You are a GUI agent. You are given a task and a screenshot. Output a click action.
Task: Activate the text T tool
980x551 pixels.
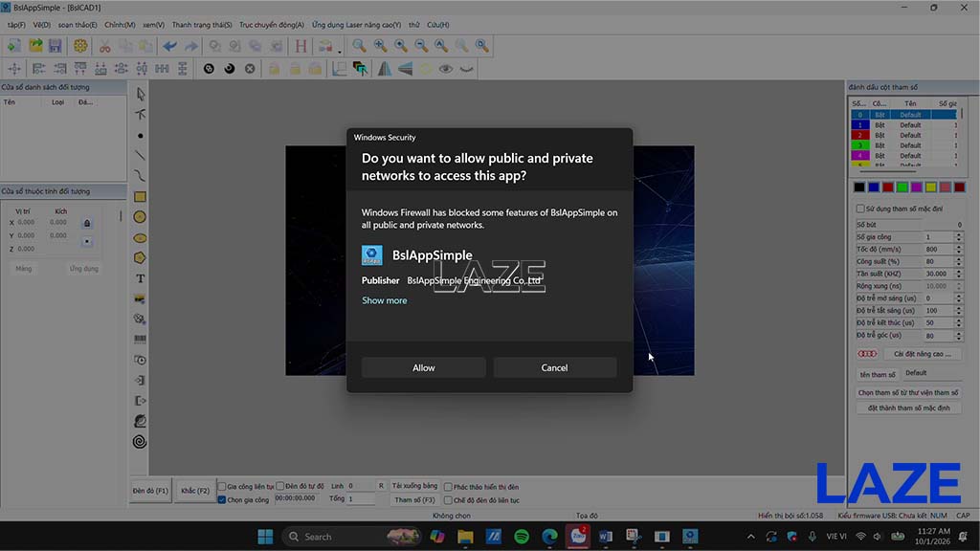[140, 278]
